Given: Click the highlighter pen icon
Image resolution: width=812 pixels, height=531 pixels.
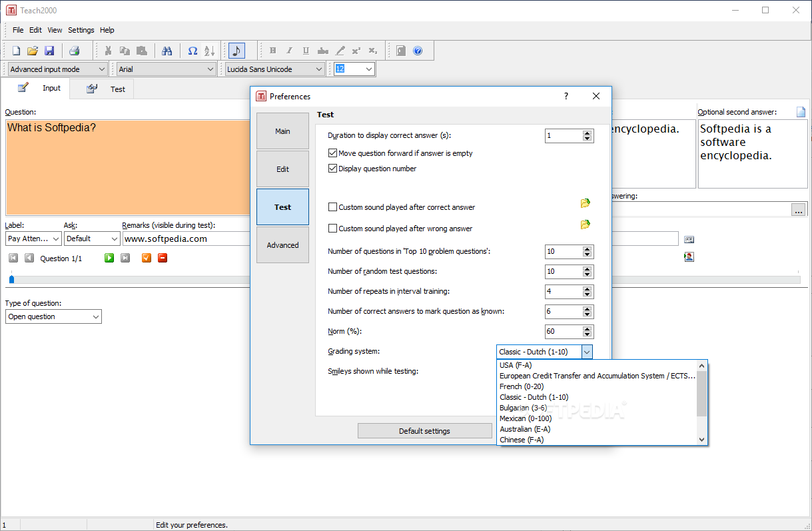Looking at the screenshot, I should (x=340, y=51).
